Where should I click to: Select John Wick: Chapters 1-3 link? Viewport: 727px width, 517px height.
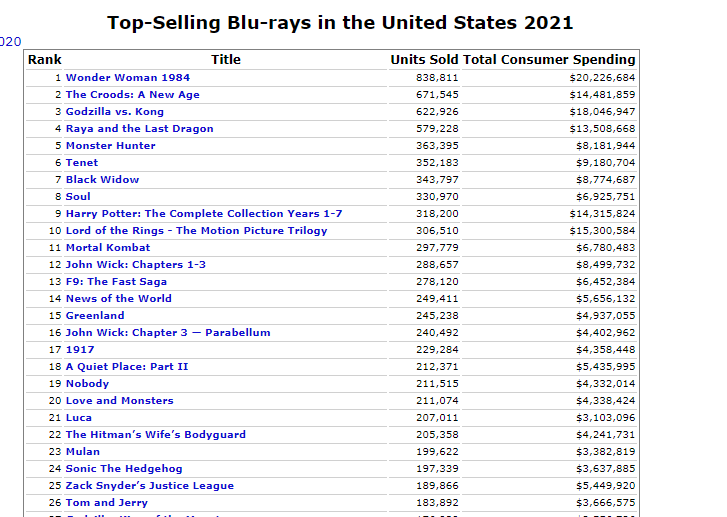(x=136, y=265)
